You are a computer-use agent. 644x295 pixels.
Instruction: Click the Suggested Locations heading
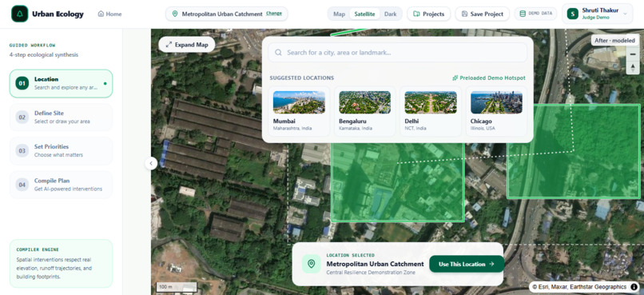click(x=302, y=78)
